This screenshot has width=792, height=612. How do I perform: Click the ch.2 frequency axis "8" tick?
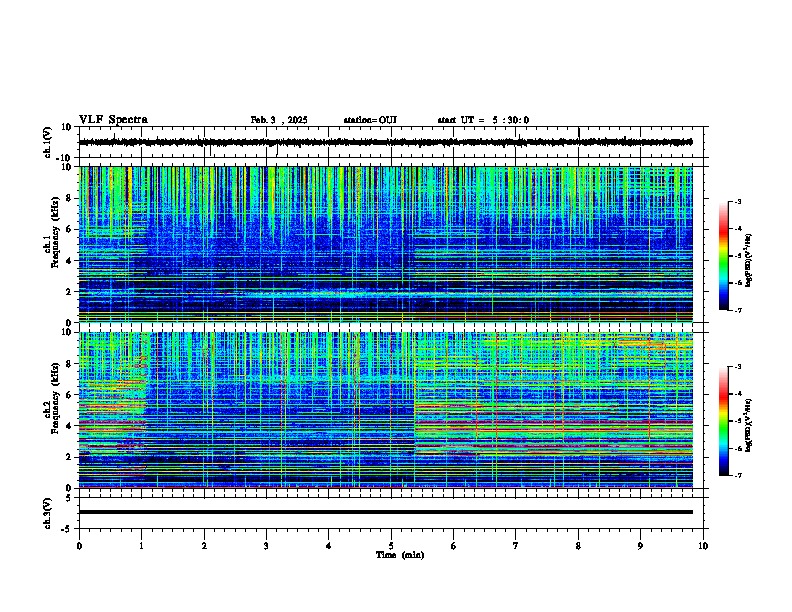click(x=69, y=364)
